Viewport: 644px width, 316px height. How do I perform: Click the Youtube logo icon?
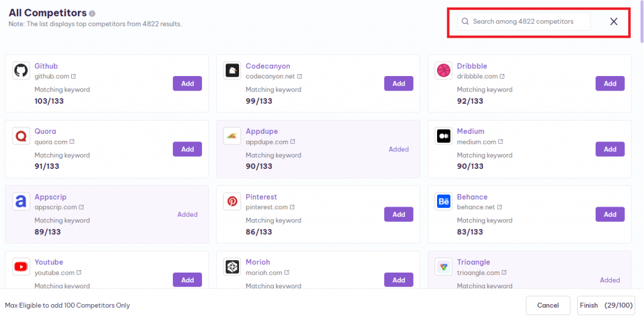[x=21, y=267]
